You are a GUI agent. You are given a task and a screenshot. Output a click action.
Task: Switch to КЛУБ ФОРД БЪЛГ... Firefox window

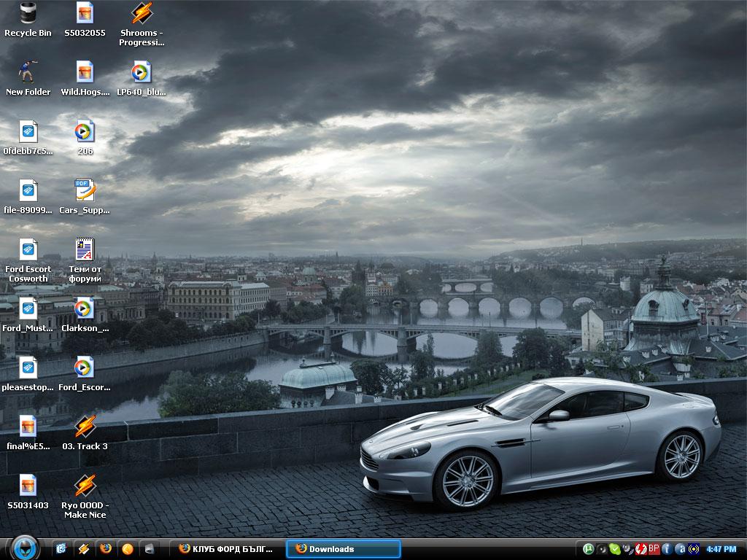(226, 549)
